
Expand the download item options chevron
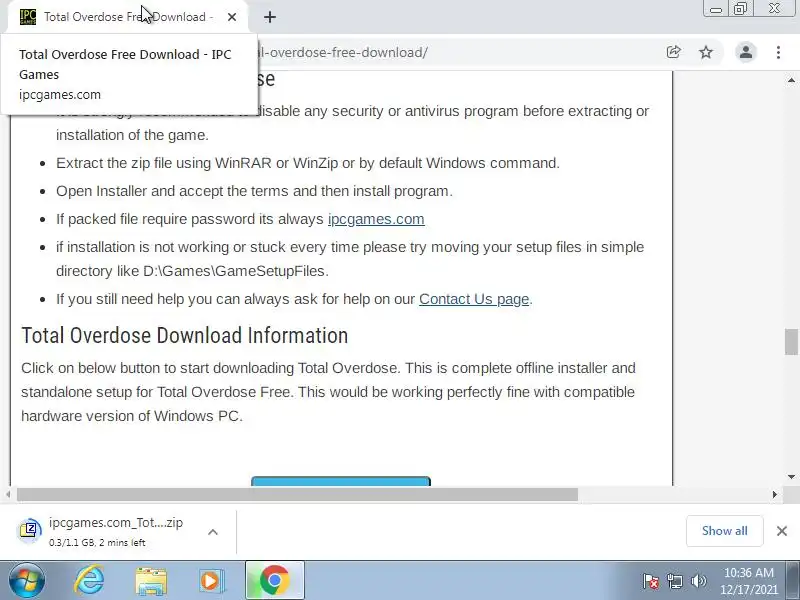(213, 532)
